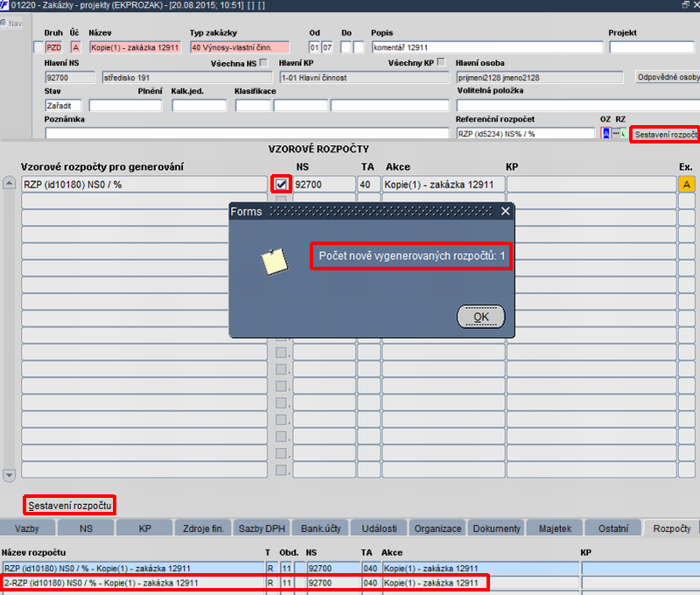Click the ellipsis button beside OZ field
This screenshot has height=595, width=700.
(616, 134)
